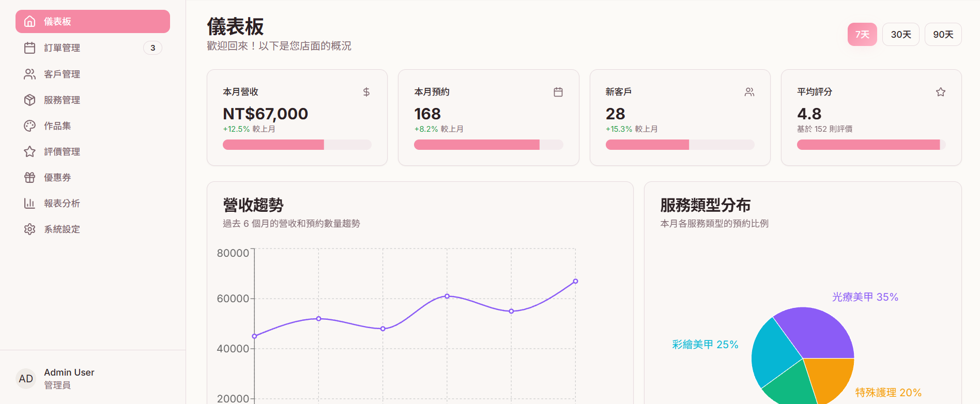This screenshot has height=404, width=980.
Task: Click the 管理員 role label
Action: coord(57,385)
